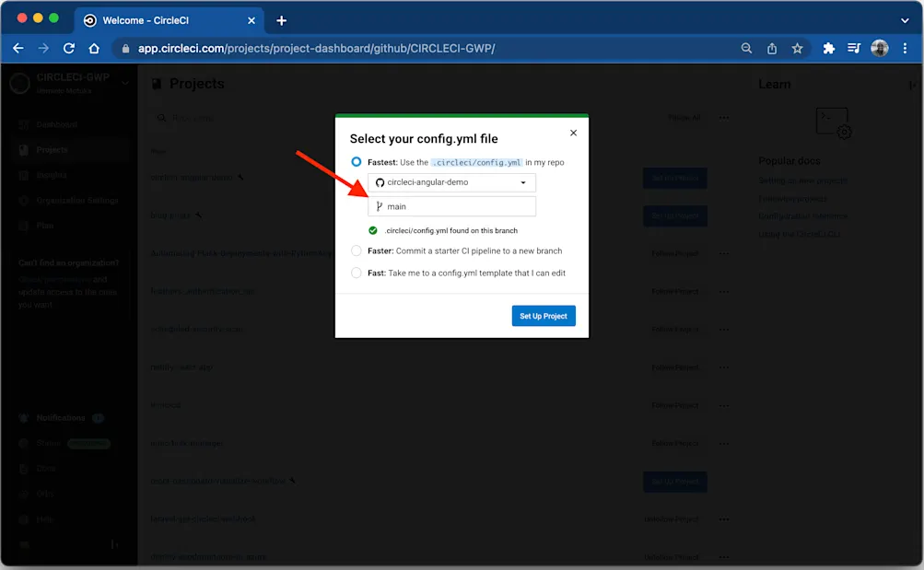Open the CIRCLECI-GWP organization switcher
Image resolution: width=924 pixels, height=570 pixels.
(x=69, y=83)
